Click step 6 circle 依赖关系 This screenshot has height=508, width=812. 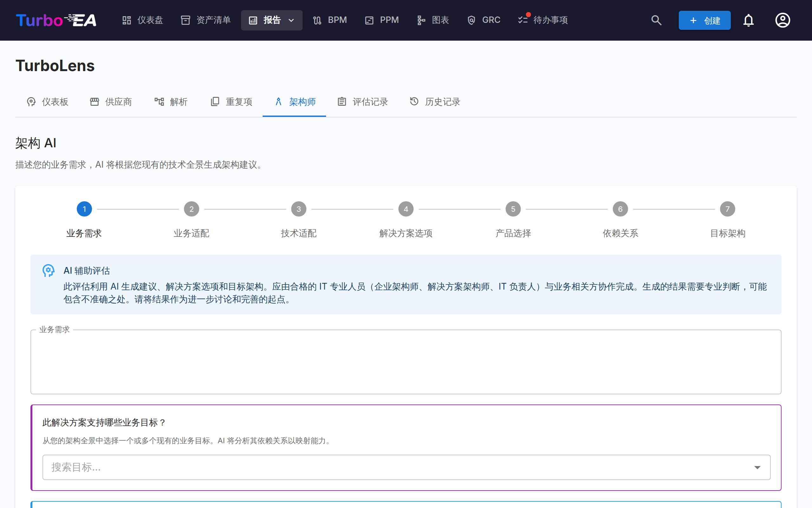coord(620,209)
